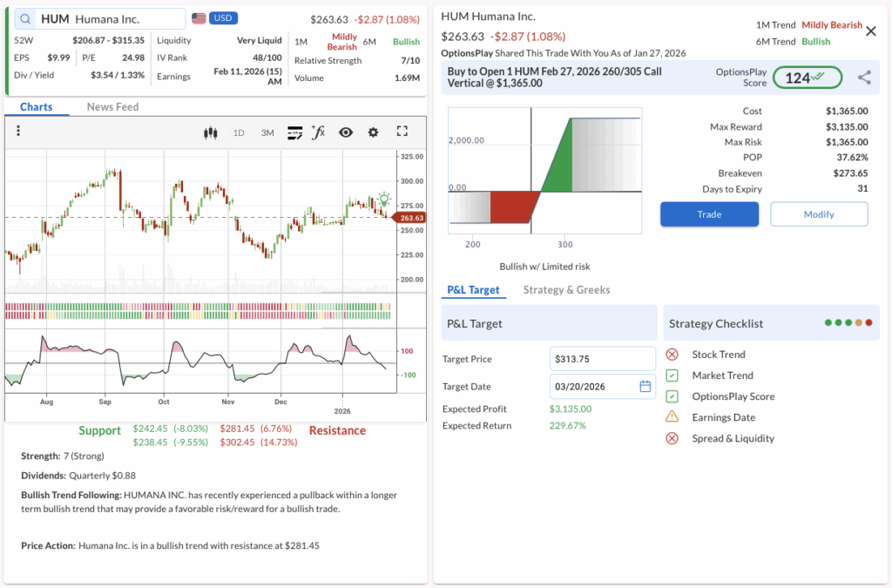Select the candlestick chart type icon
The image size is (892, 588).
pos(209,132)
